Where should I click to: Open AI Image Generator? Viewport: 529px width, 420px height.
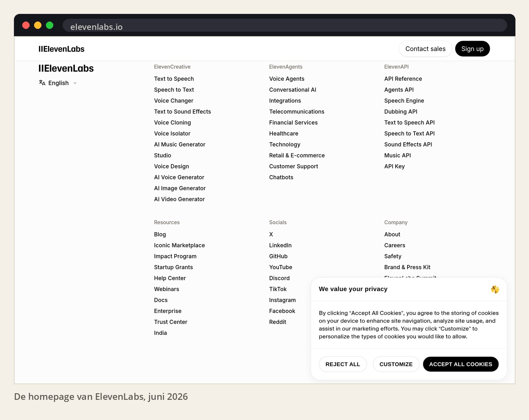point(180,188)
